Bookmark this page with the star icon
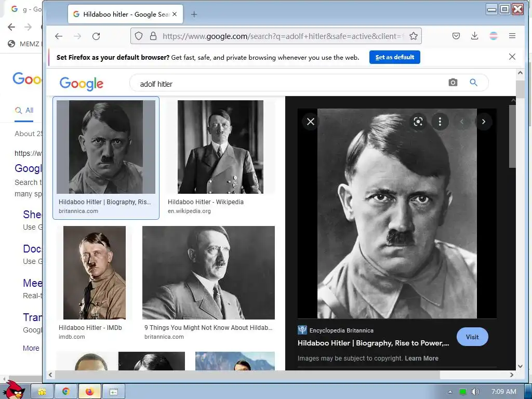The width and height of the screenshot is (532, 399). (x=413, y=36)
